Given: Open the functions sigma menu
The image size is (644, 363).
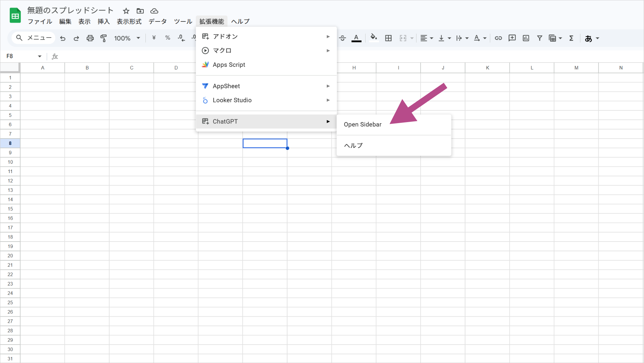Looking at the screenshot, I should 571,38.
